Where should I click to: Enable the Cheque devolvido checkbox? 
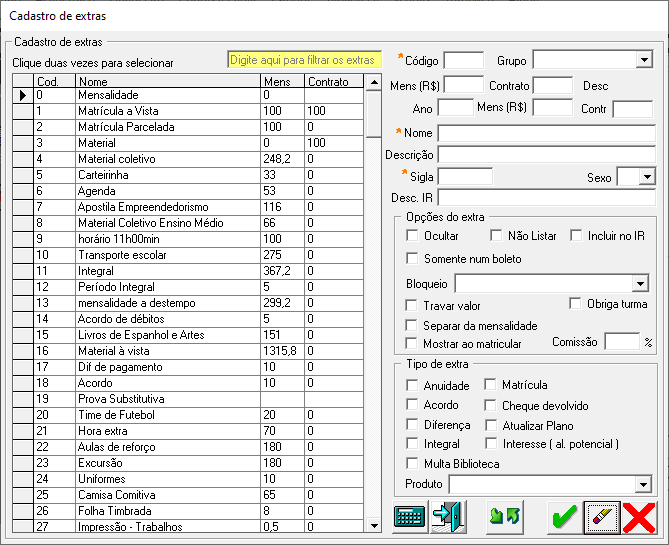pyautogui.click(x=490, y=405)
